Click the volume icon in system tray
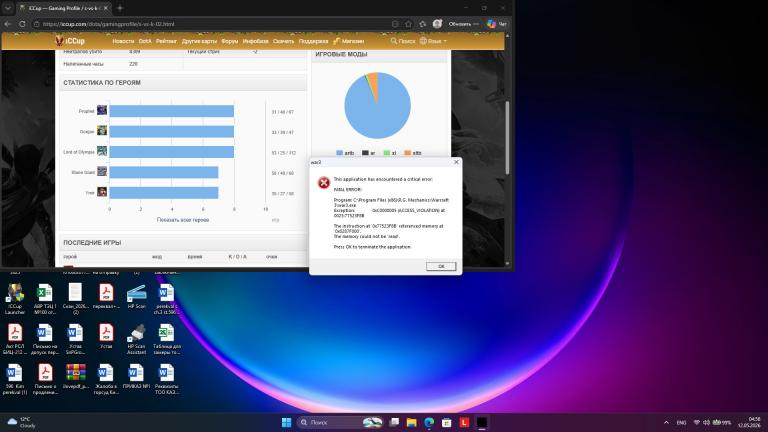Image resolution: width=768 pixels, height=432 pixels. coord(706,422)
